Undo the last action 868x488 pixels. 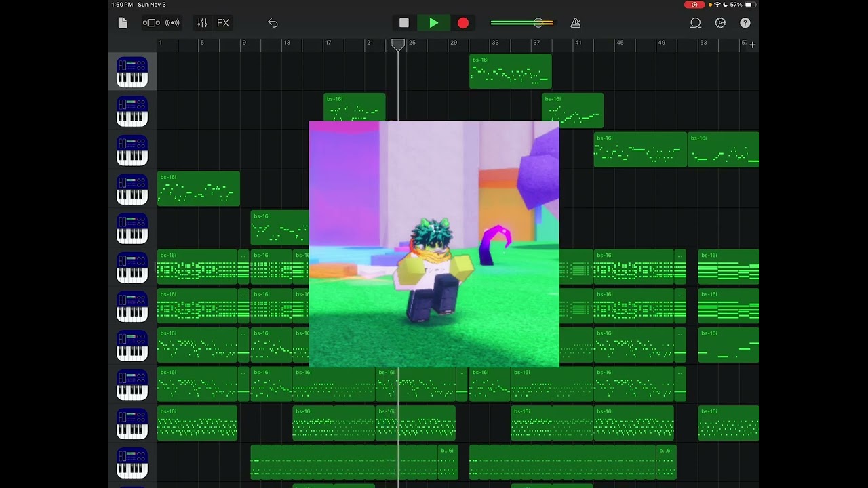273,23
